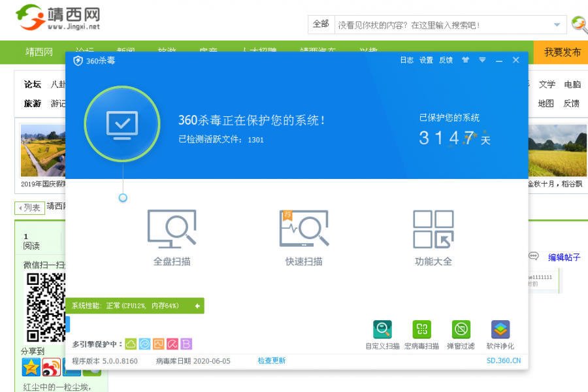Click the blue swirl engine icon
This screenshot has width=588, height=392.
pyautogui.click(x=144, y=344)
